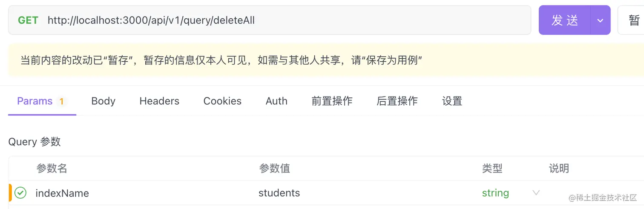The height and width of the screenshot is (209, 644).
Task: Open the Body tab
Action: (103, 101)
